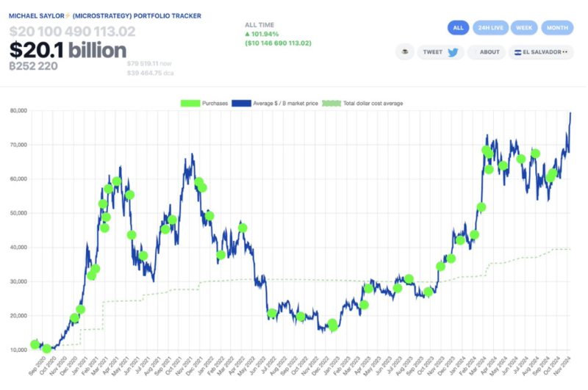The height and width of the screenshot is (390, 588).
Task: Click the ₿252 220 holdings amount
Action: [x=33, y=66]
